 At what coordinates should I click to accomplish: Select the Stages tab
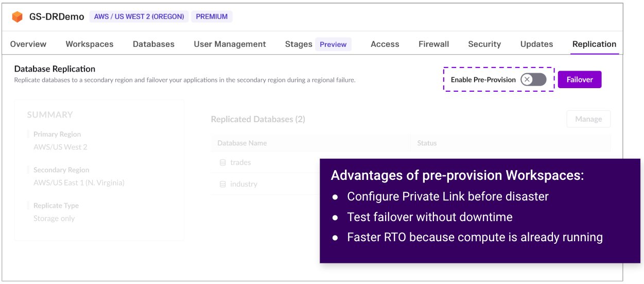tap(299, 44)
